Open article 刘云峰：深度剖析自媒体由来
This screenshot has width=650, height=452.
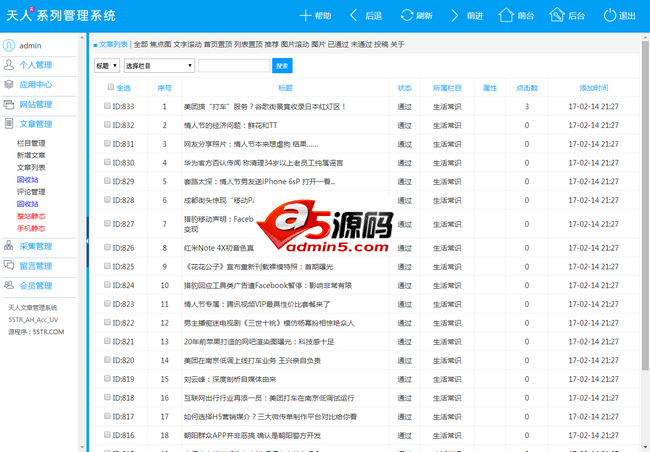point(230,379)
